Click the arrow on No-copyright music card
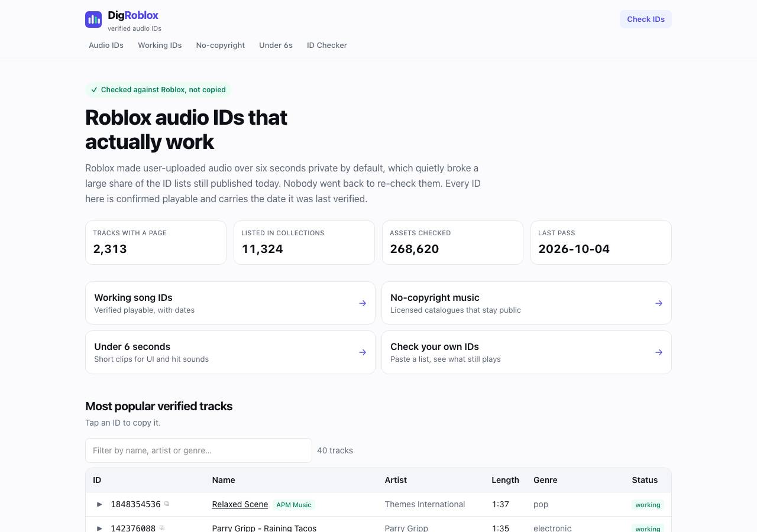Screen dimensions: 757x532 659,303
